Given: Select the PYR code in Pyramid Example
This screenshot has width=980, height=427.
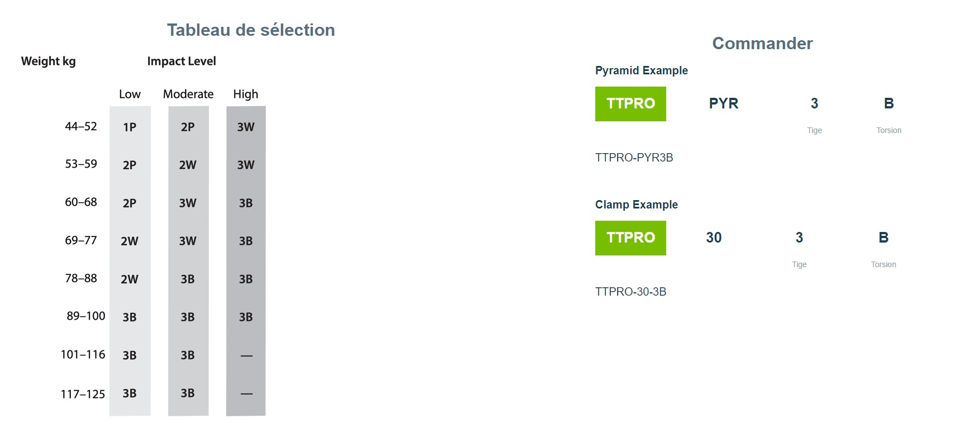Looking at the screenshot, I should click(x=724, y=103).
